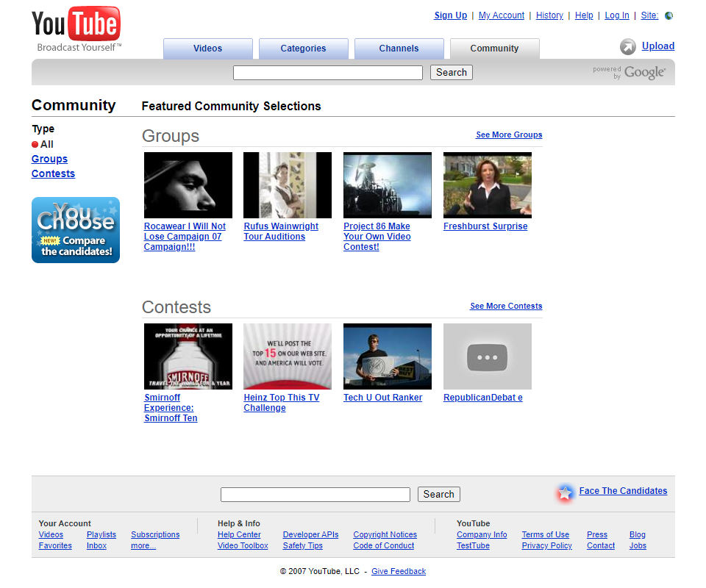This screenshot has height=588, width=706.
Task: Click Smirnoff Experience title link
Action: pos(171,408)
